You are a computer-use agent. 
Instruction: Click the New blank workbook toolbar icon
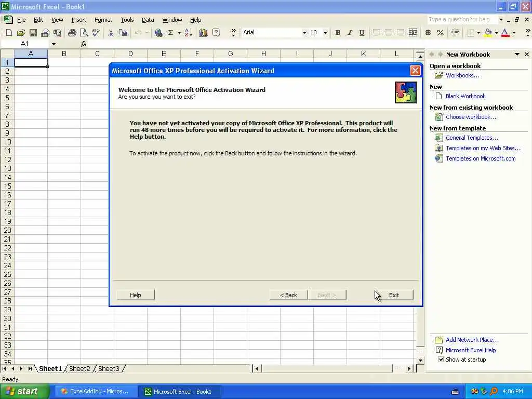pyautogui.click(x=9, y=33)
